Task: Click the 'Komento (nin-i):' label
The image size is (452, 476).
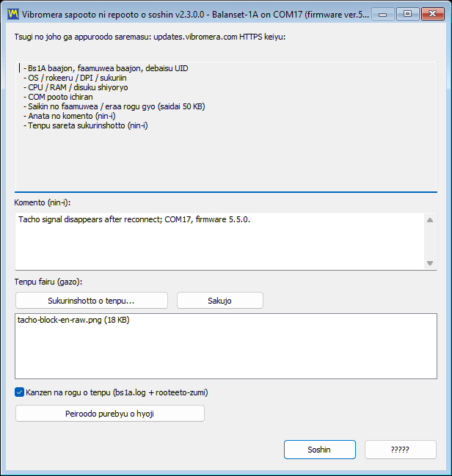Action: tap(43, 202)
